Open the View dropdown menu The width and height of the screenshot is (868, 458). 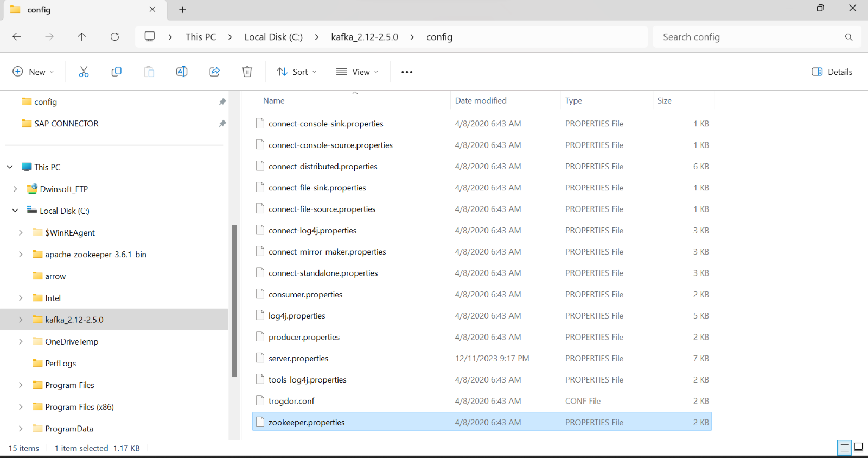(x=357, y=72)
